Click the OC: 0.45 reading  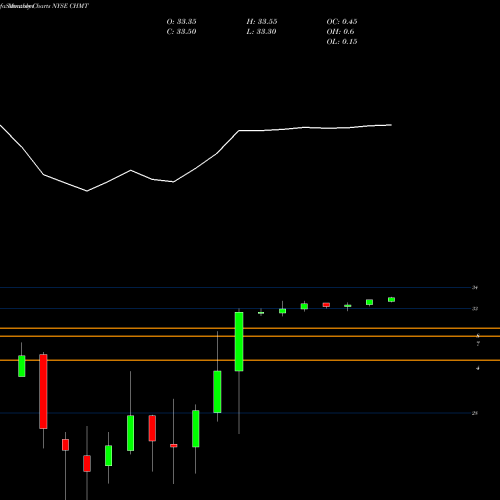click(x=342, y=22)
